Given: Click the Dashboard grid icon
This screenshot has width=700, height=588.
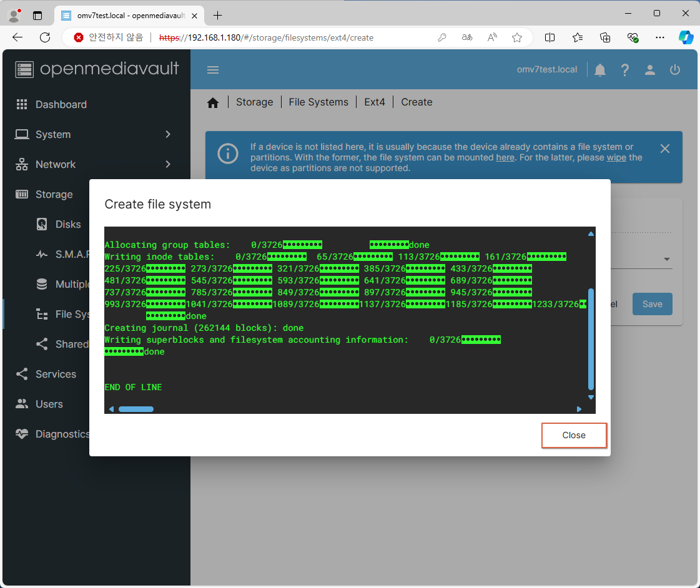Looking at the screenshot, I should coord(22,104).
